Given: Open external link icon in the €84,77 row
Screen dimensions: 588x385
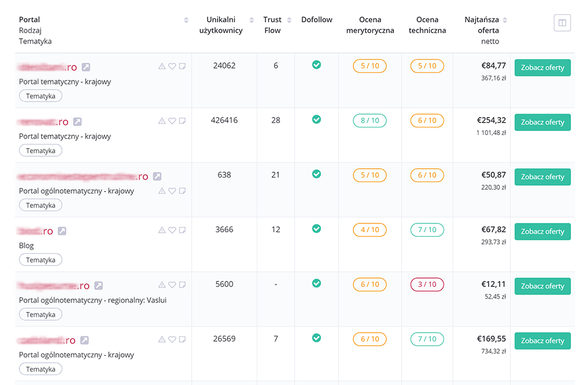Looking at the screenshot, I should (86, 67).
